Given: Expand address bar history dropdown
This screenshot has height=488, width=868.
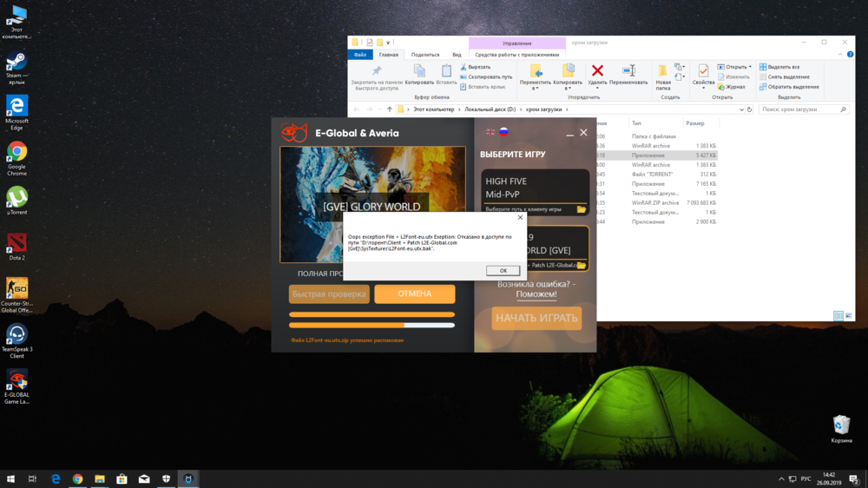Looking at the screenshot, I should 740,110.
